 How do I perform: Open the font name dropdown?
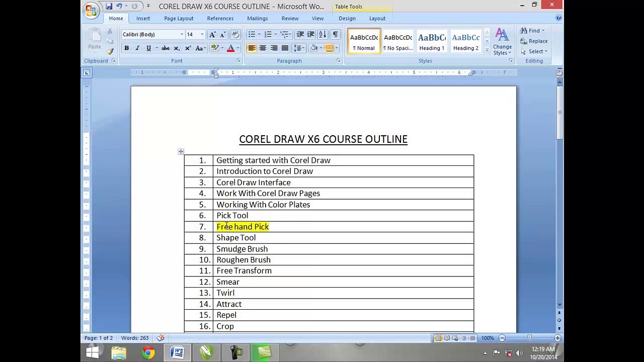[x=182, y=35]
